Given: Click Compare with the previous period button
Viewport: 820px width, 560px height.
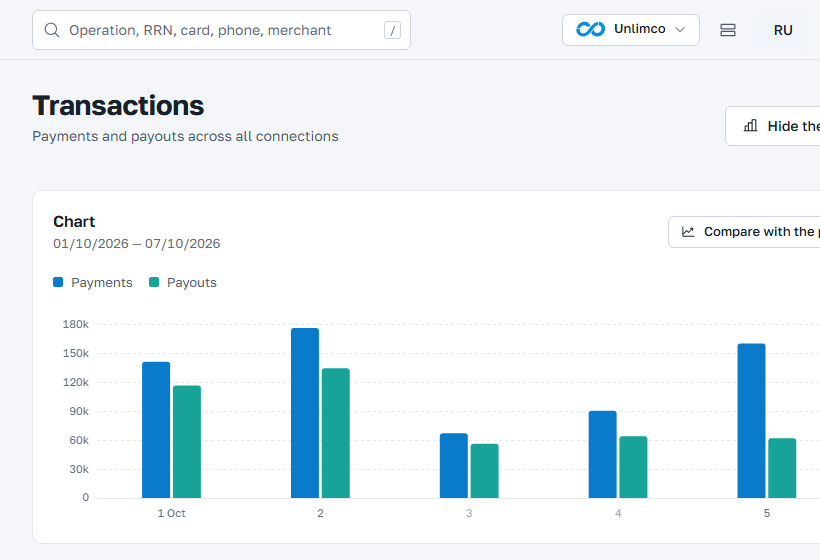Looking at the screenshot, I should pyautogui.click(x=744, y=232).
